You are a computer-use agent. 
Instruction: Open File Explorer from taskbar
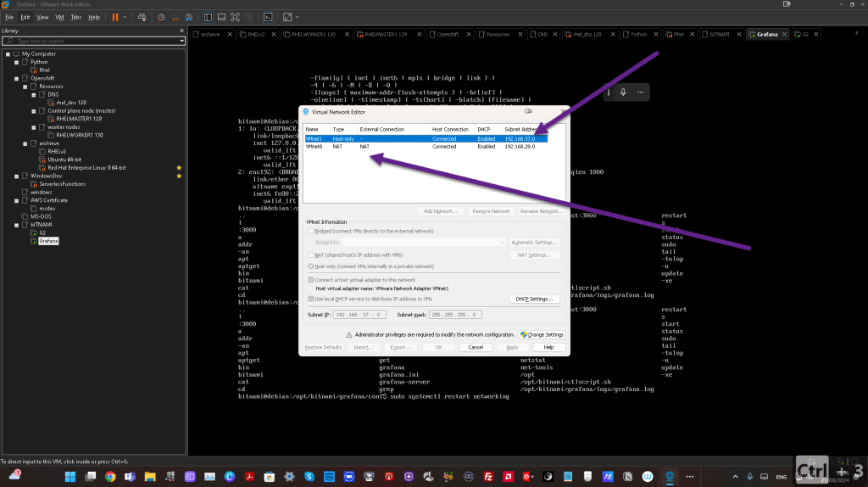[150, 477]
